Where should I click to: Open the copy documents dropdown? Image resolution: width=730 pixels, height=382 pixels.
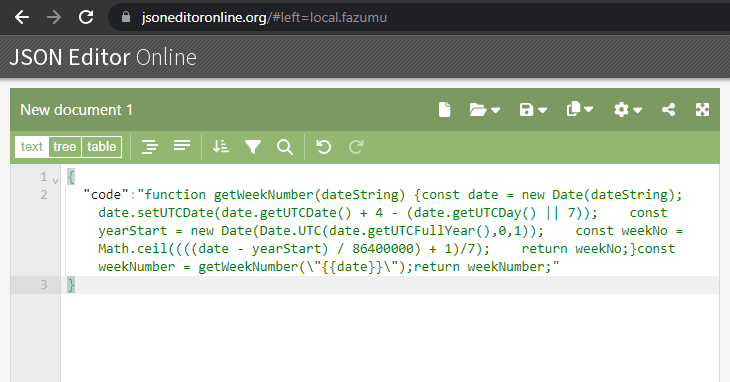tap(580, 109)
